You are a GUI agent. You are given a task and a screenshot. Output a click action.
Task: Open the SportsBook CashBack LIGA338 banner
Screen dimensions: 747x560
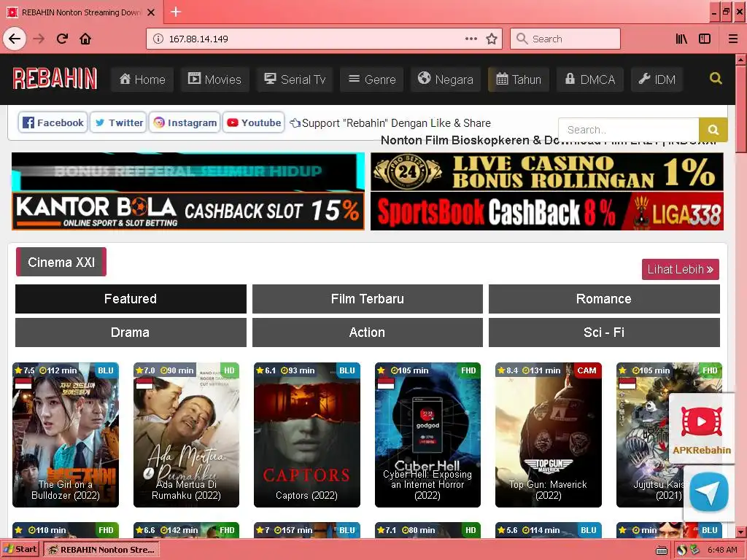(547, 211)
